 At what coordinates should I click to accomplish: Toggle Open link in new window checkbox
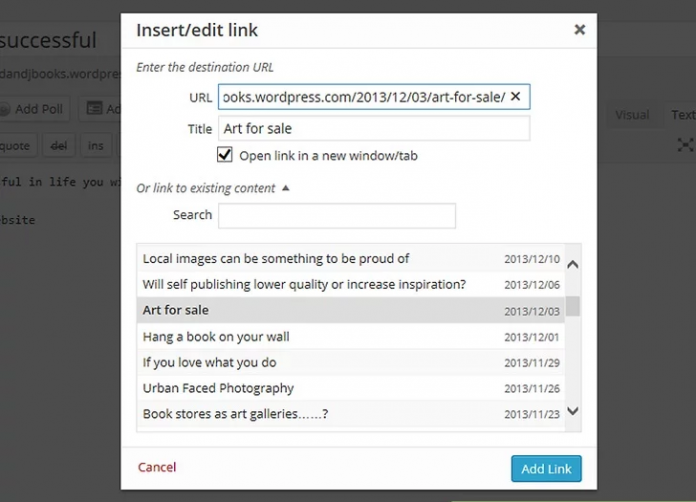tap(225, 155)
